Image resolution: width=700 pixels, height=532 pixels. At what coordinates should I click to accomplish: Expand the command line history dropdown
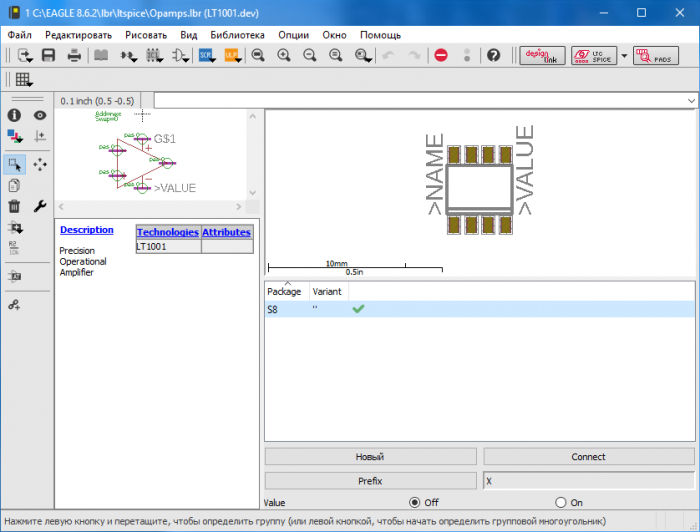pyautogui.click(x=691, y=101)
